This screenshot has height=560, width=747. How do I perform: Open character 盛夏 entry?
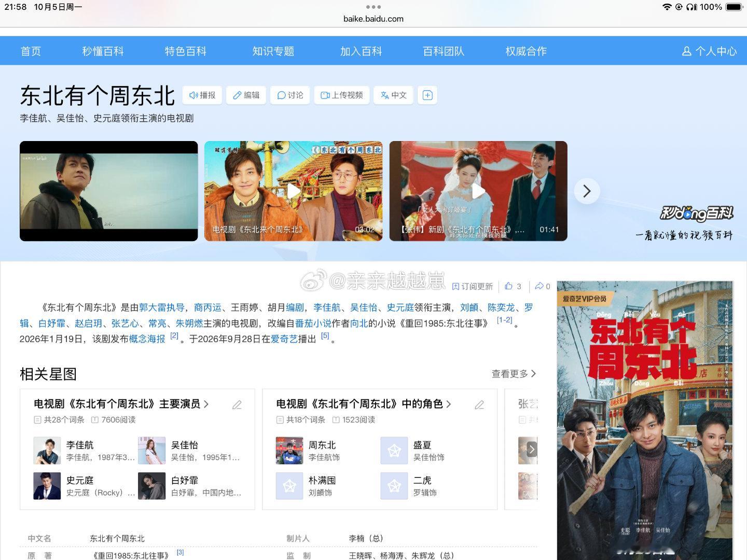tap(413, 451)
